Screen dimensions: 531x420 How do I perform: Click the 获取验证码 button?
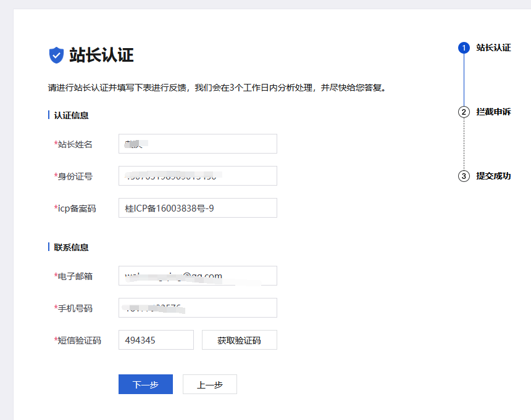pos(239,339)
